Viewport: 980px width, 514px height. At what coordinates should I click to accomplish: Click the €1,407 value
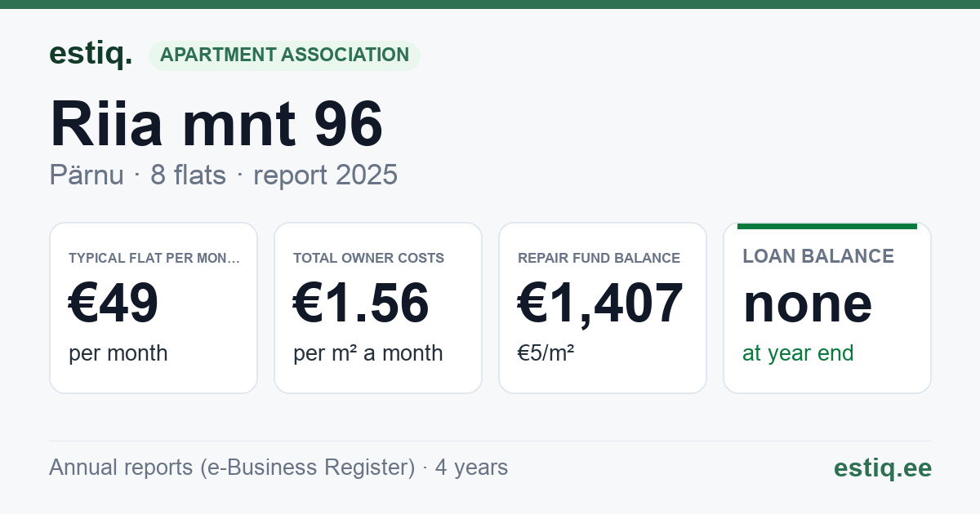[x=600, y=303]
